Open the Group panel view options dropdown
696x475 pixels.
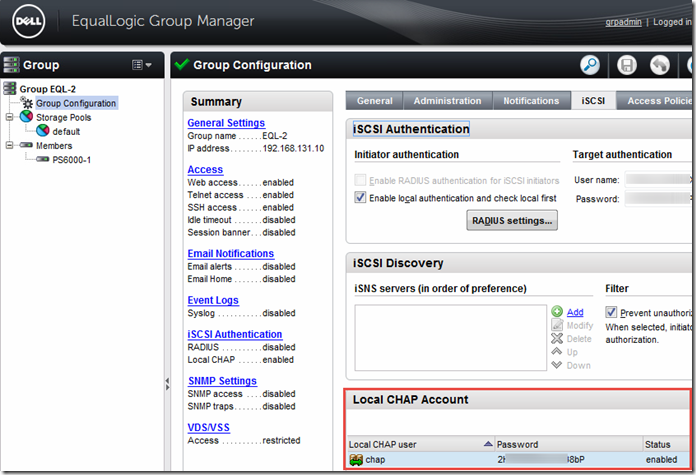point(142,65)
